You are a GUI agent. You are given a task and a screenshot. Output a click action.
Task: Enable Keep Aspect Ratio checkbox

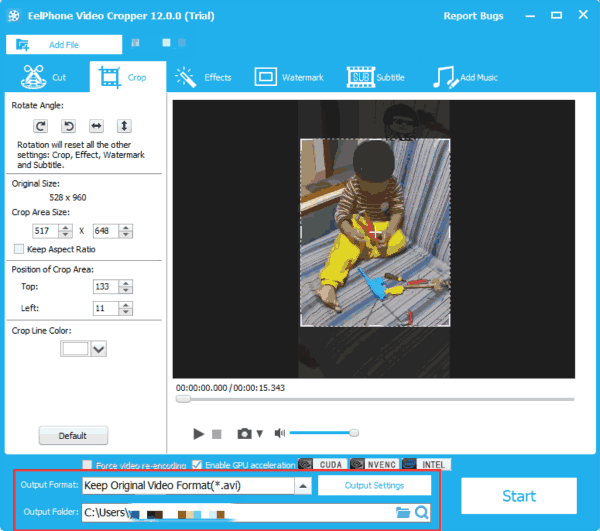click(x=19, y=249)
